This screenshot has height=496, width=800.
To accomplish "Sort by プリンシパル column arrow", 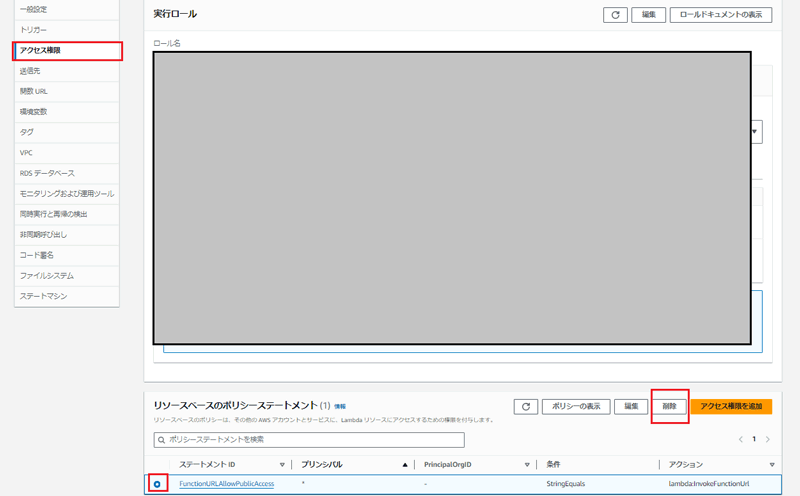I will tap(405, 465).
